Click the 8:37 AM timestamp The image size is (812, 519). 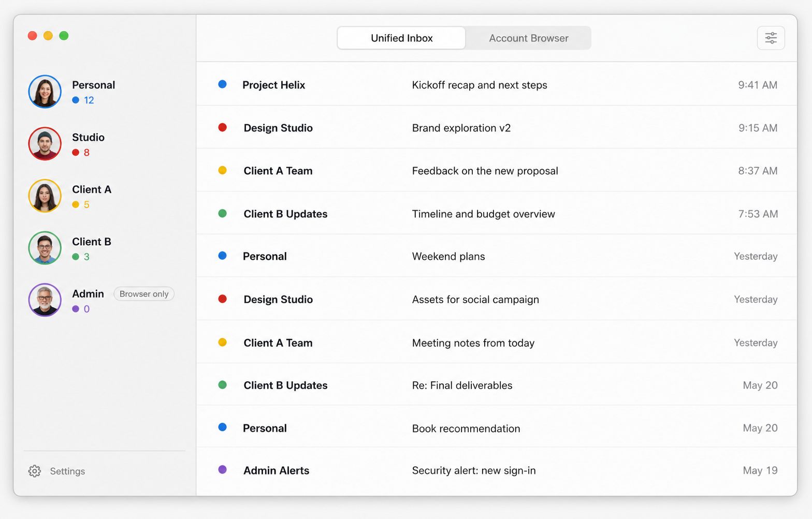pyautogui.click(x=758, y=171)
